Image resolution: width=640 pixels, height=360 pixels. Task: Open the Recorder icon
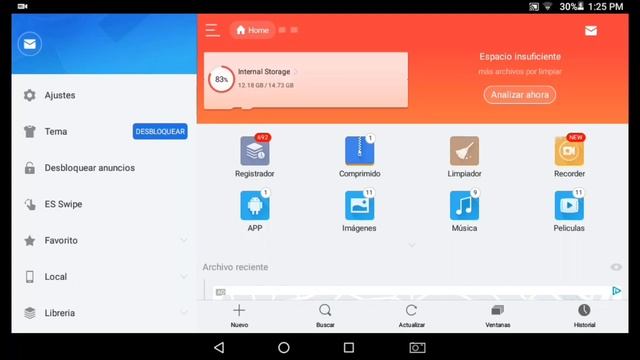point(569,151)
